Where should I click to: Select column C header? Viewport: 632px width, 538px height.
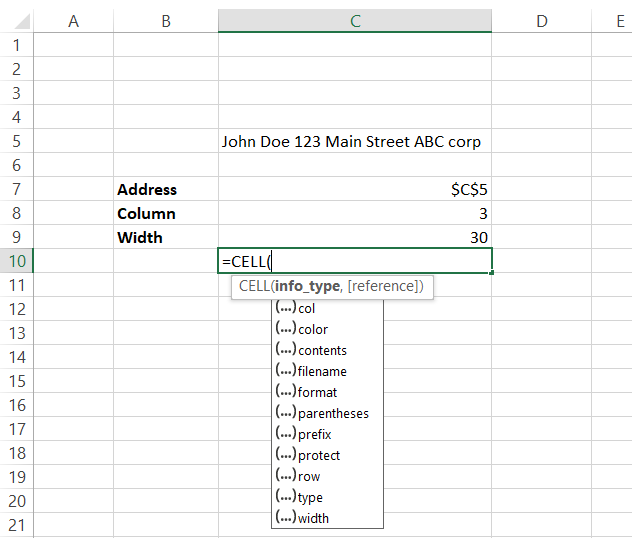(x=355, y=20)
